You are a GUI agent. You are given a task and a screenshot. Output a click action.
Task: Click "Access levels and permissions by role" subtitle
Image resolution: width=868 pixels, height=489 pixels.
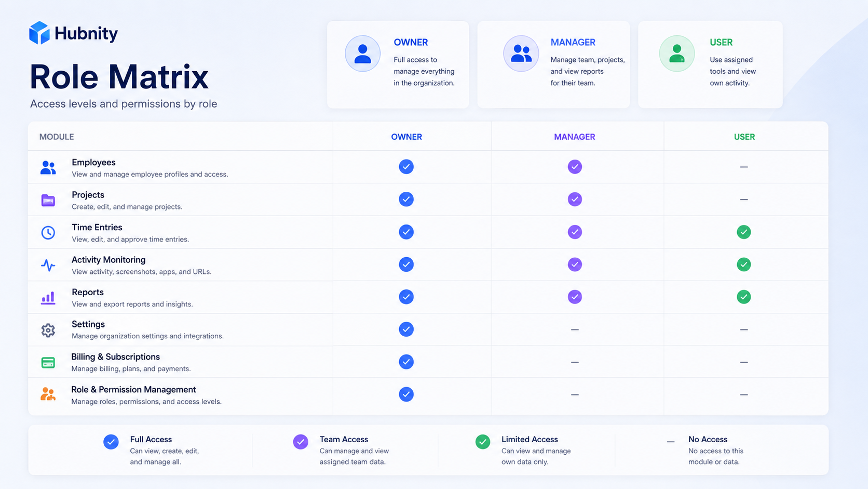[124, 104]
